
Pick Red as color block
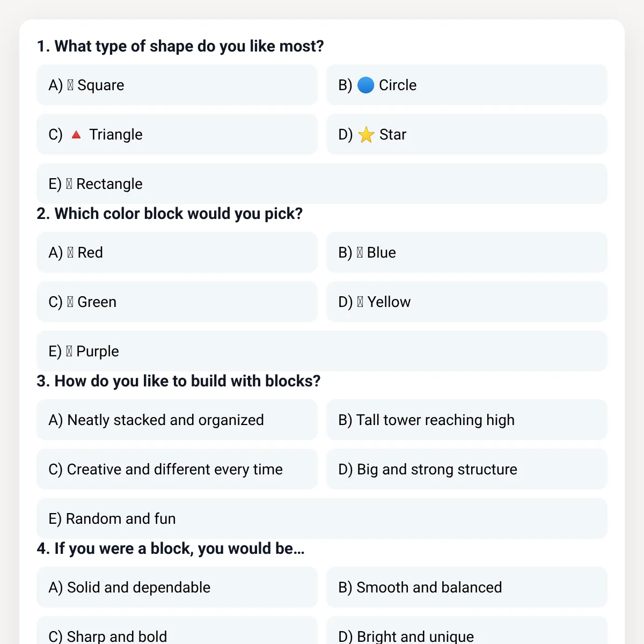[x=177, y=252]
